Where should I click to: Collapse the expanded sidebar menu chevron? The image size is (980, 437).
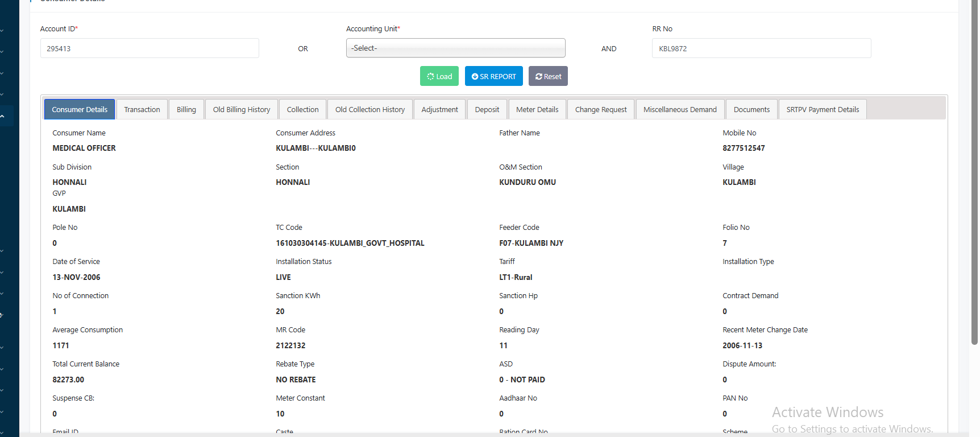(3, 116)
